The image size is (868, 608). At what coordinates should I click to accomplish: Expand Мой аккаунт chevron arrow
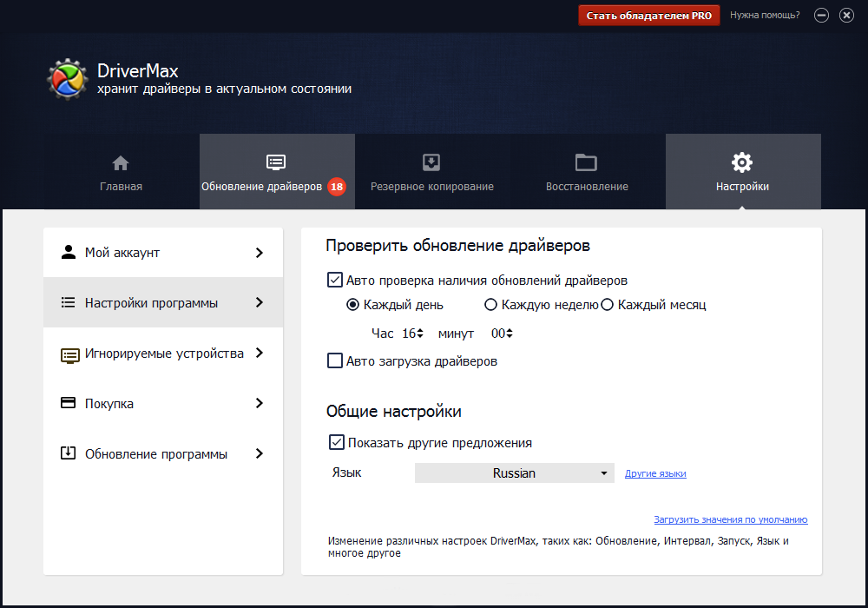(x=259, y=253)
